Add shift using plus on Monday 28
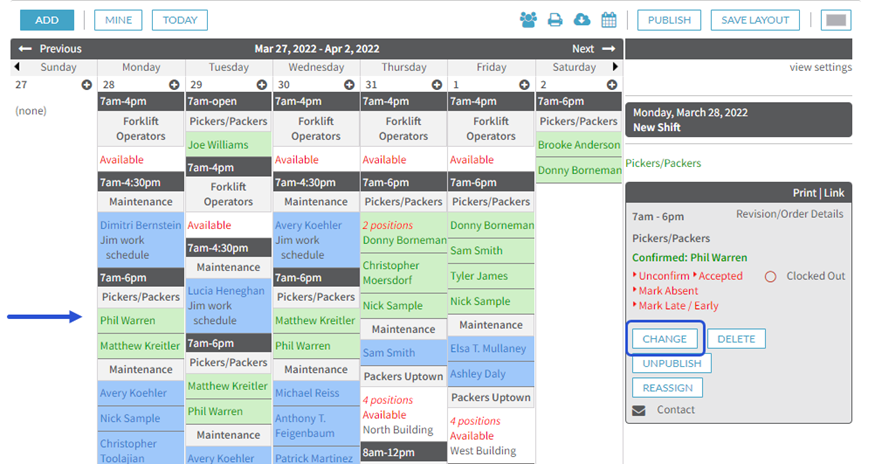The height and width of the screenshot is (464, 875). click(174, 85)
